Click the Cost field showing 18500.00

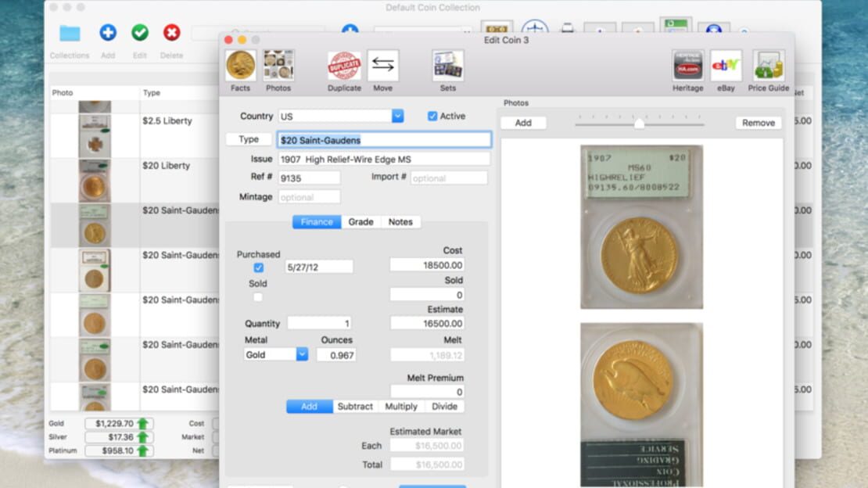click(x=427, y=265)
